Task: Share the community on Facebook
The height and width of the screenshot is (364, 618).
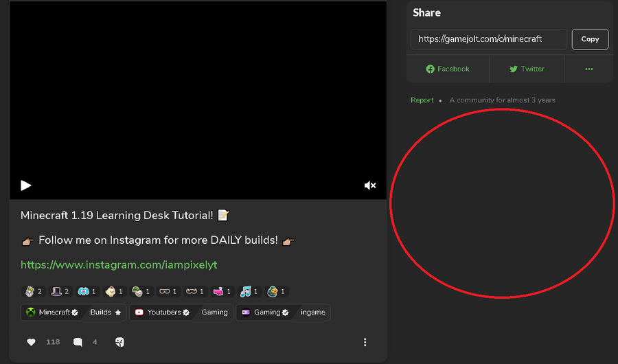Action: 448,69
